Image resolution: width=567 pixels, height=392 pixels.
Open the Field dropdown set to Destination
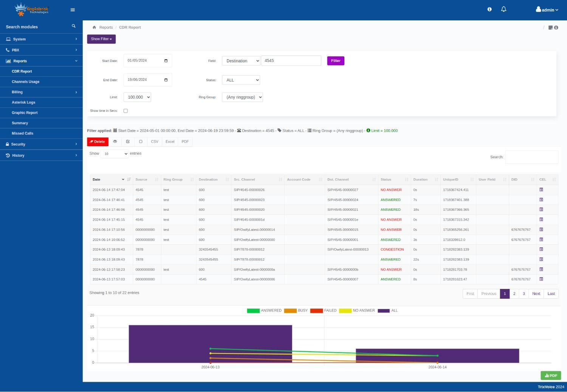pos(241,61)
